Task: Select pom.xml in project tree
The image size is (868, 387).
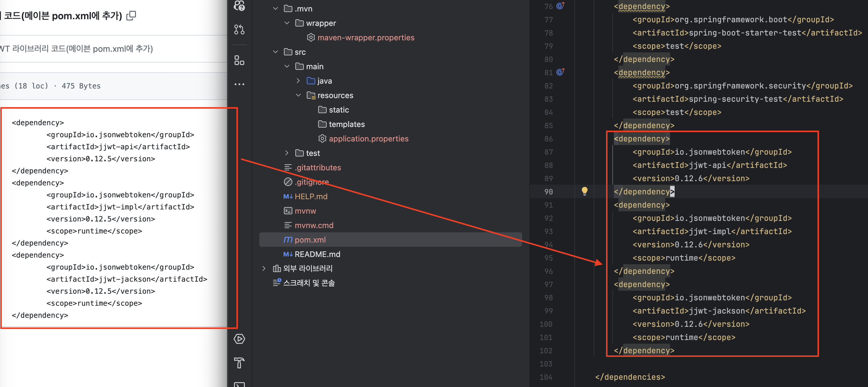Action: pos(390,240)
